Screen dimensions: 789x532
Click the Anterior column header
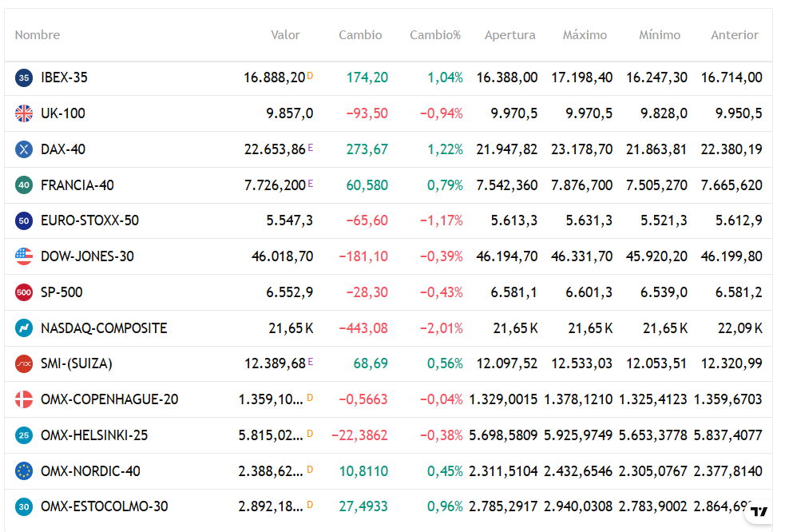click(735, 35)
